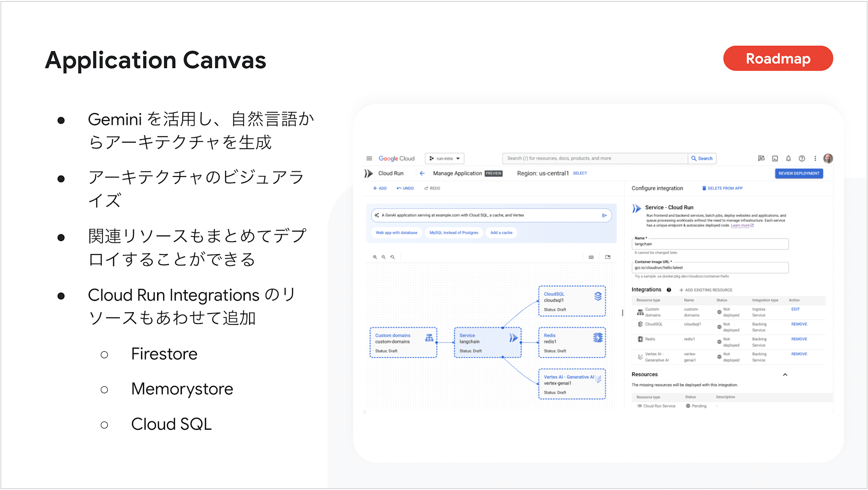
Task: Click the Name field containing langchain
Action: pyautogui.click(x=710, y=244)
